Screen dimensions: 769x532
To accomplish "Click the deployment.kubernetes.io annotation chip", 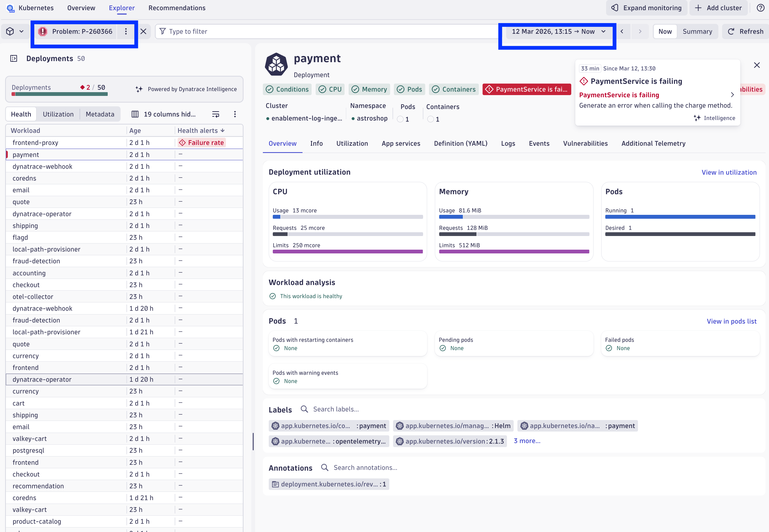I will point(329,484).
